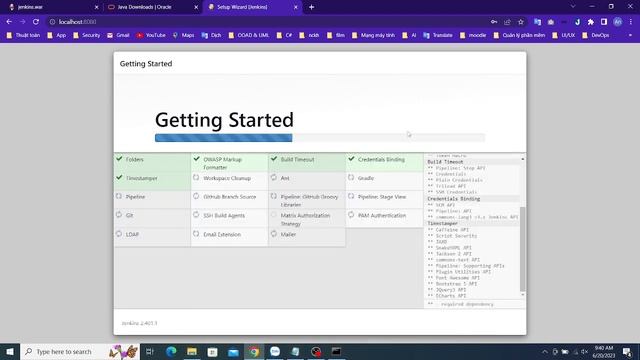Open the Gmail bookmark
The width and height of the screenshot is (640, 360).
[x=118, y=36]
